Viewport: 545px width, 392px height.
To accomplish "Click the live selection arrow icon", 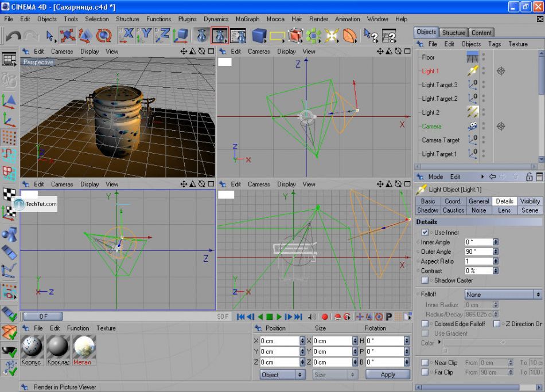I will [x=50, y=36].
